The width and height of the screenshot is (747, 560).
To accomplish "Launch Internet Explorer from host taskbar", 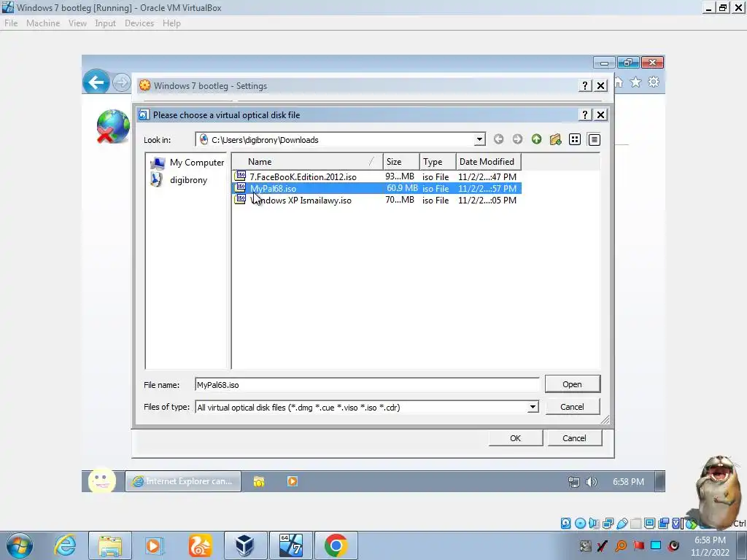I will pos(65,545).
